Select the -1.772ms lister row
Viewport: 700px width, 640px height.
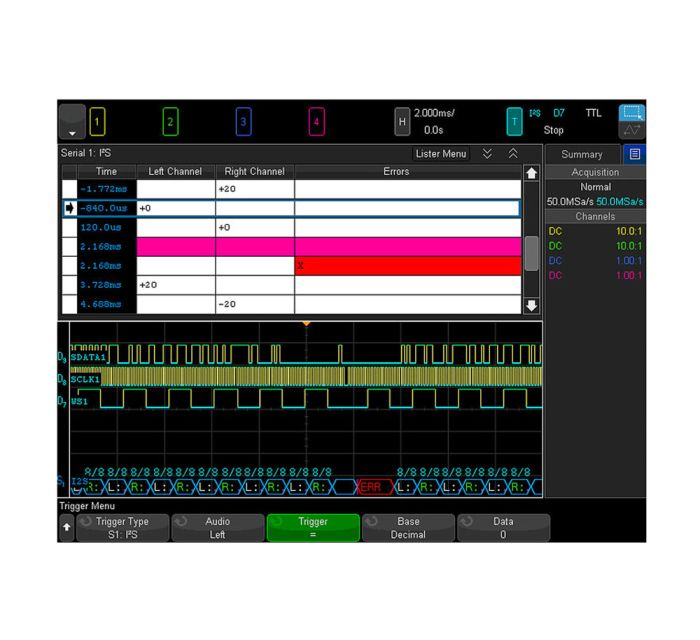tap(292, 189)
